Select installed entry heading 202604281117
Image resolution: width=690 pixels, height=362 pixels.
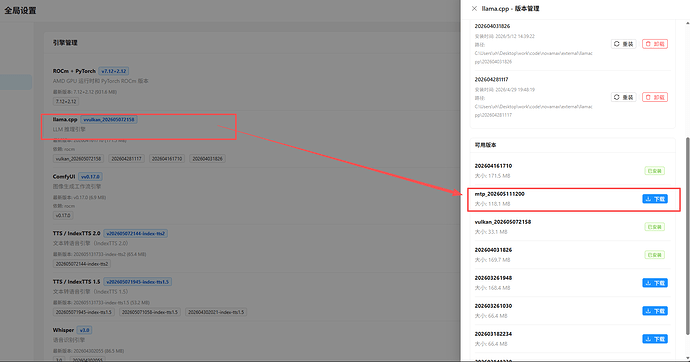click(x=492, y=80)
